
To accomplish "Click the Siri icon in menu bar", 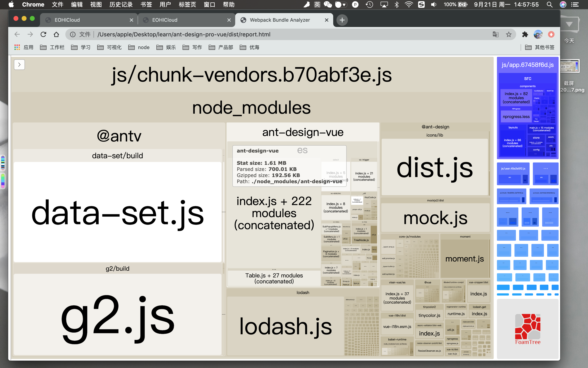I will (563, 4).
